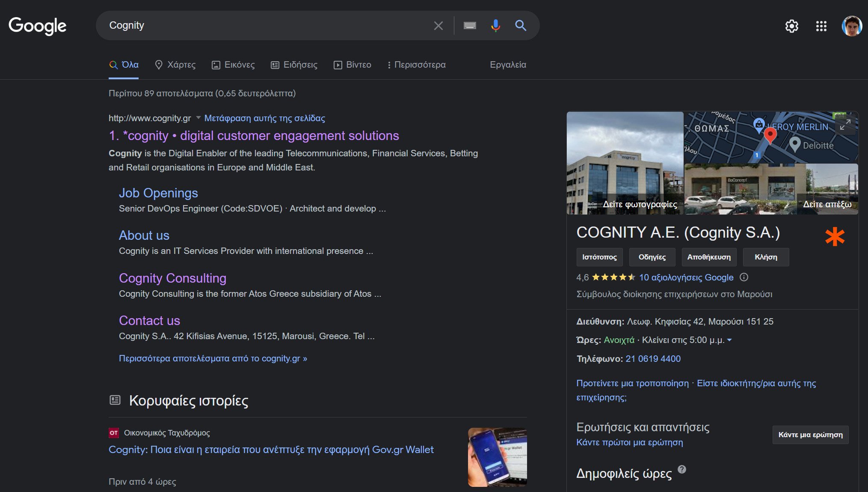Click the Ιστότοπος button

[x=599, y=257]
